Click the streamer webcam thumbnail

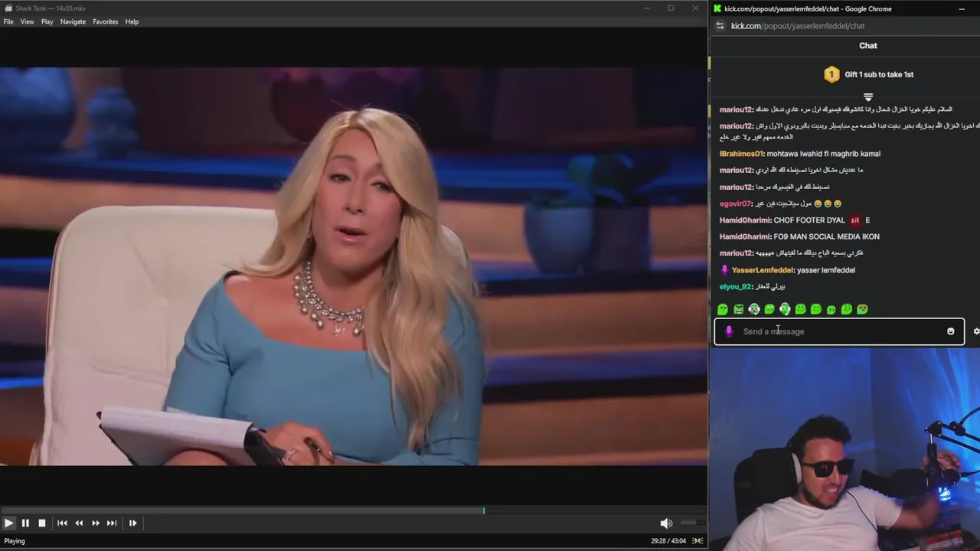point(844,449)
